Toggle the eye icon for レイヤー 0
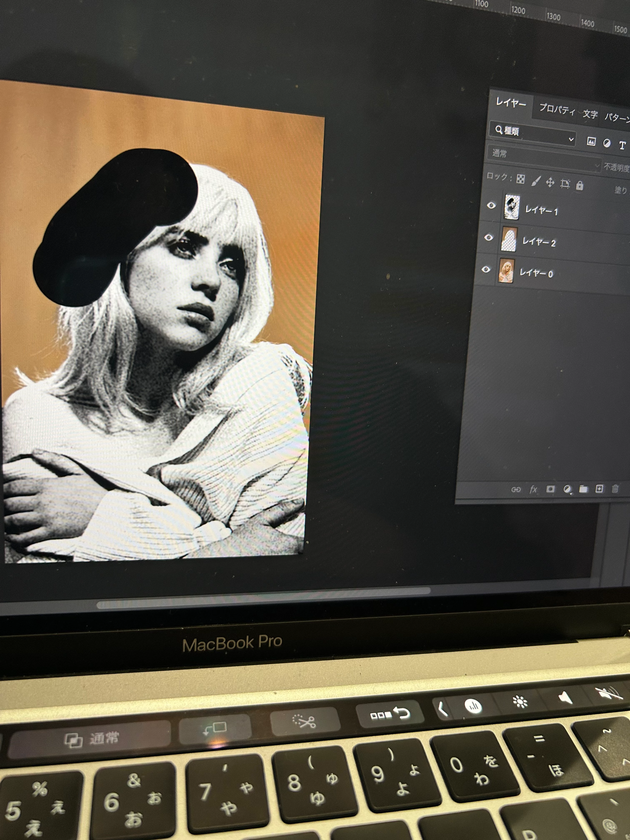 click(x=486, y=269)
